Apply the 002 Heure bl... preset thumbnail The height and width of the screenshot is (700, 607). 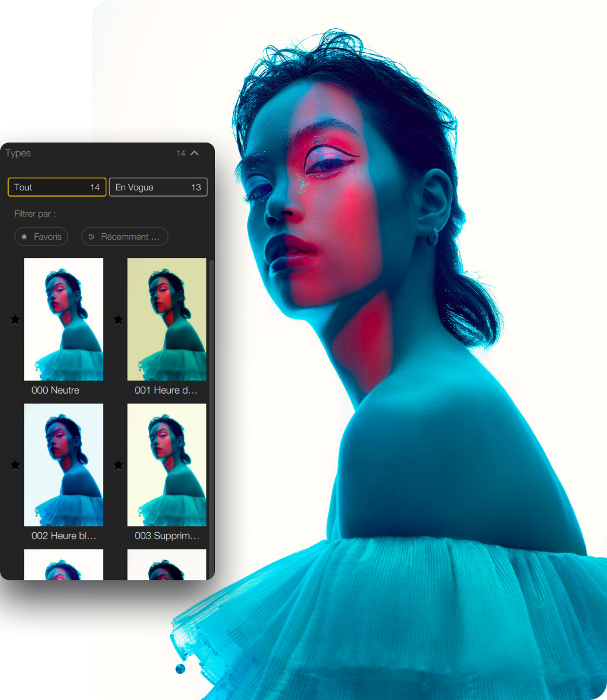coord(64,465)
